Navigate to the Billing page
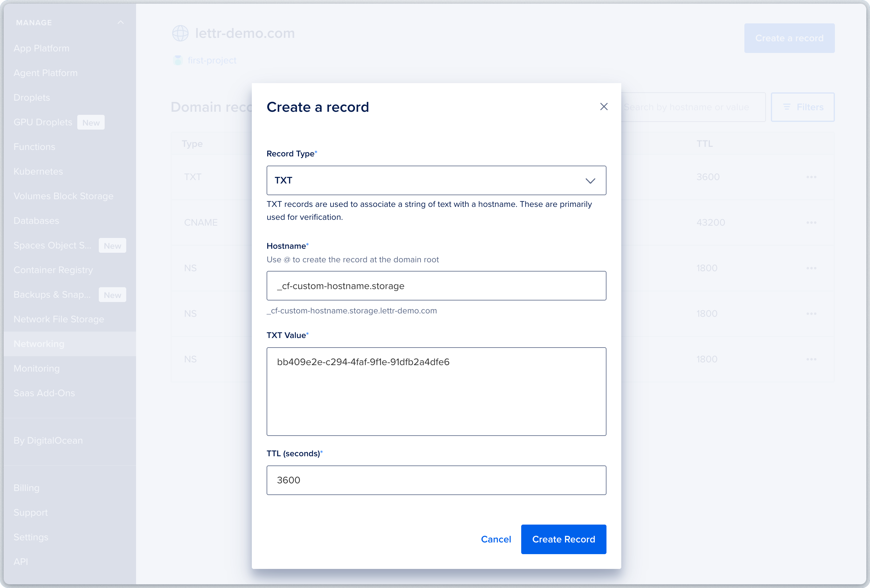Screen dimensions: 870x588 (x=26, y=488)
